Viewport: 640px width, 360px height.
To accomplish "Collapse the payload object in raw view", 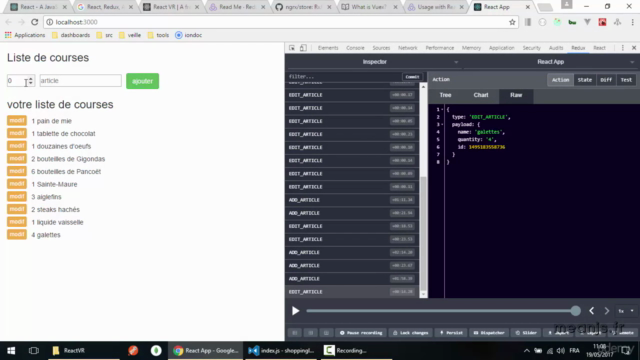I will (442, 124).
